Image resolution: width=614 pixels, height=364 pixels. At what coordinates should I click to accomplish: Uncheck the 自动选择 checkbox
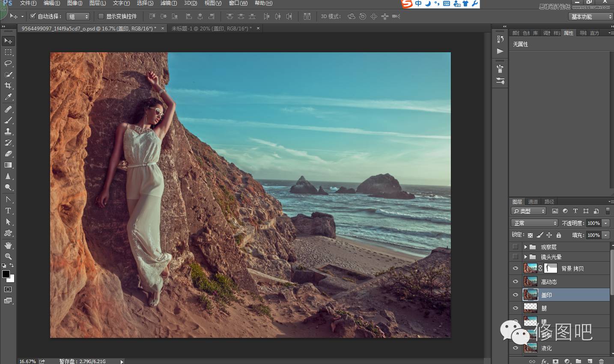click(33, 16)
